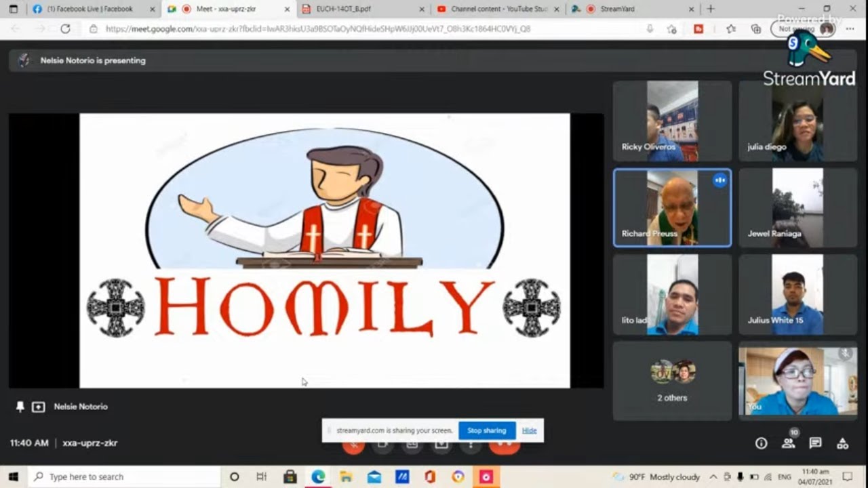Select your own video tile labeled You
The image size is (868, 488).
(x=797, y=381)
